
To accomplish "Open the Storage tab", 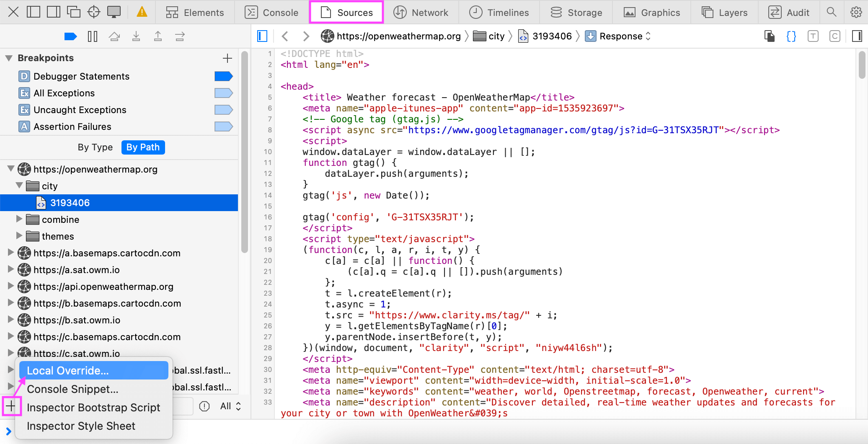I will click(x=576, y=13).
